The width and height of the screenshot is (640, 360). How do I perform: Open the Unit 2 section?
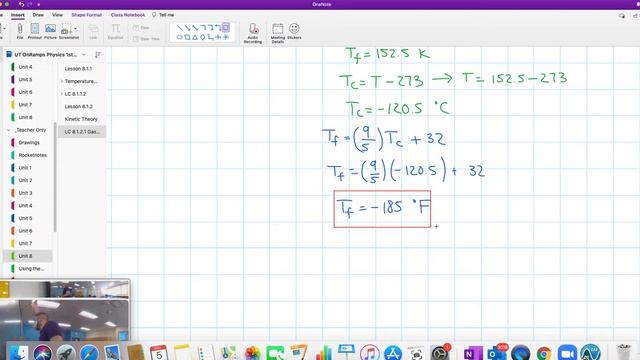tap(25, 180)
